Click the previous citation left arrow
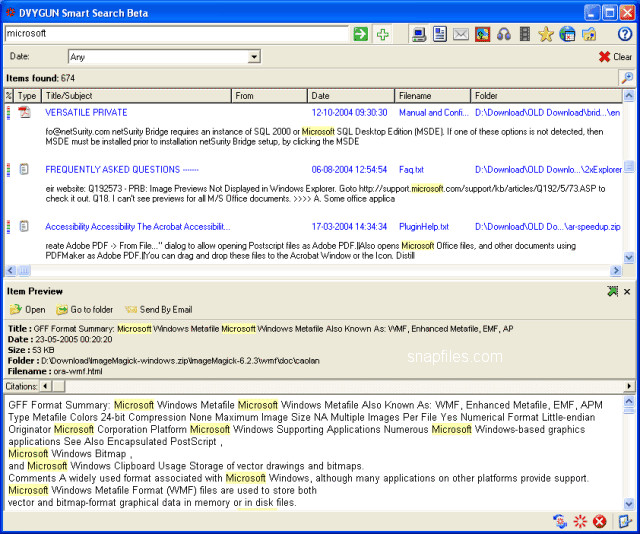The width and height of the screenshot is (640, 534). (x=45, y=386)
